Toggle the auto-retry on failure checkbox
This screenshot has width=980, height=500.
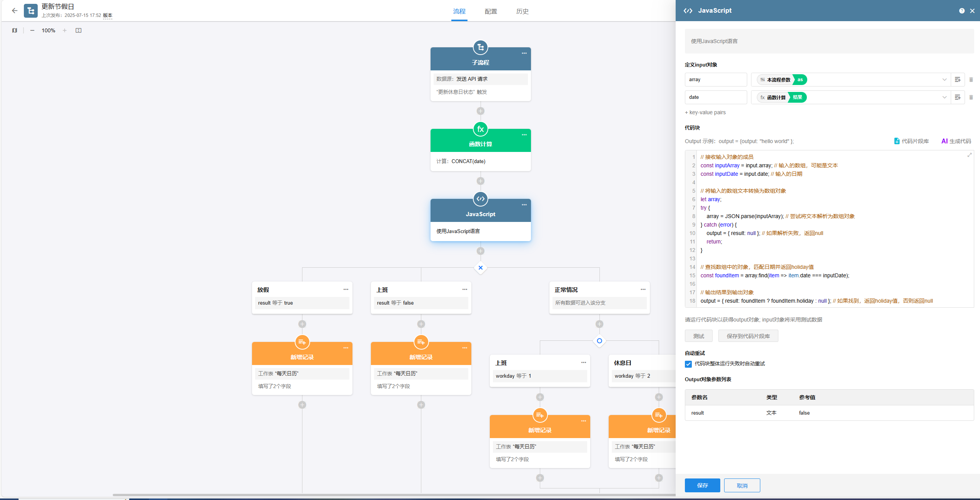tap(688, 364)
